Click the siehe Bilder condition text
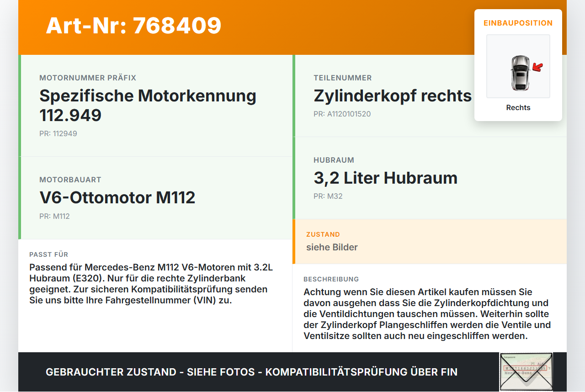Image resolution: width=585 pixels, height=392 pixels. coord(332,247)
